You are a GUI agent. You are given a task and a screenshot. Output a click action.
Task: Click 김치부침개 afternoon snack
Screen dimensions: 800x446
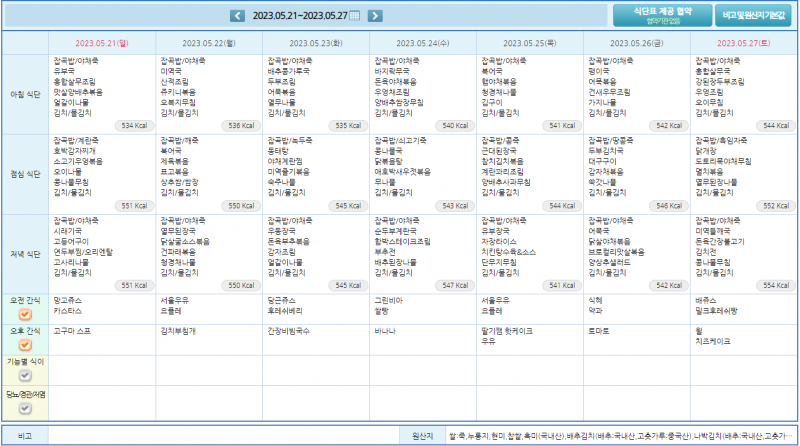178,331
